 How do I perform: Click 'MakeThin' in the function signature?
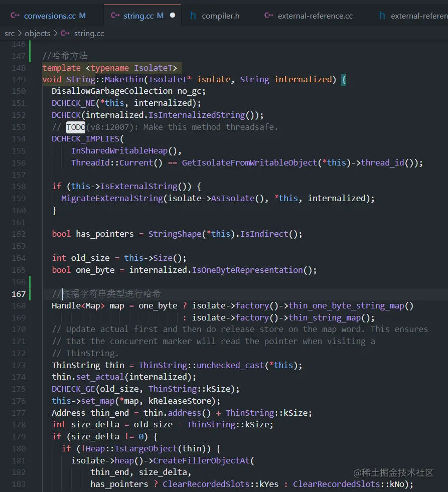pyautogui.click(x=124, y=79)
